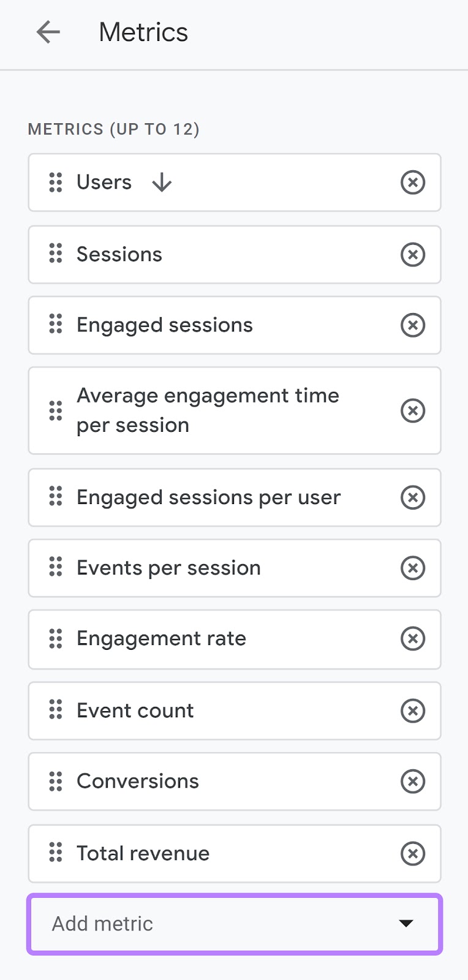Image resolution: width=468 pixels, height=980 pixels.
Task: Remove the Total revenue metric
Action: coord(413,853)
